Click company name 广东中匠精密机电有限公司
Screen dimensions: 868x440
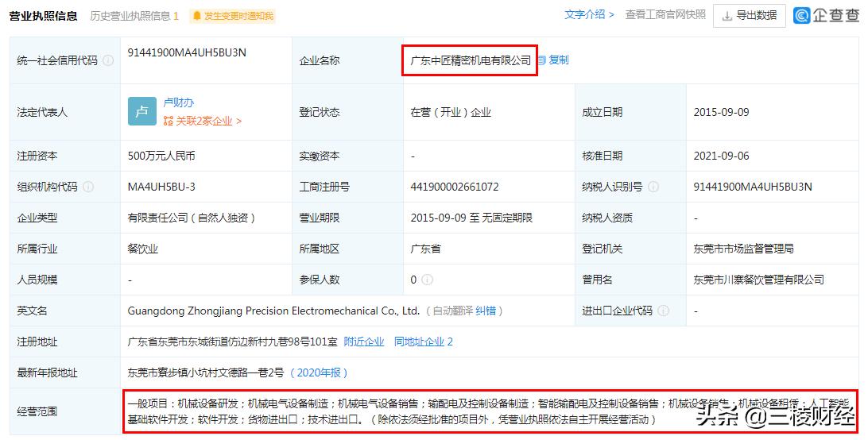pos(471,61)
